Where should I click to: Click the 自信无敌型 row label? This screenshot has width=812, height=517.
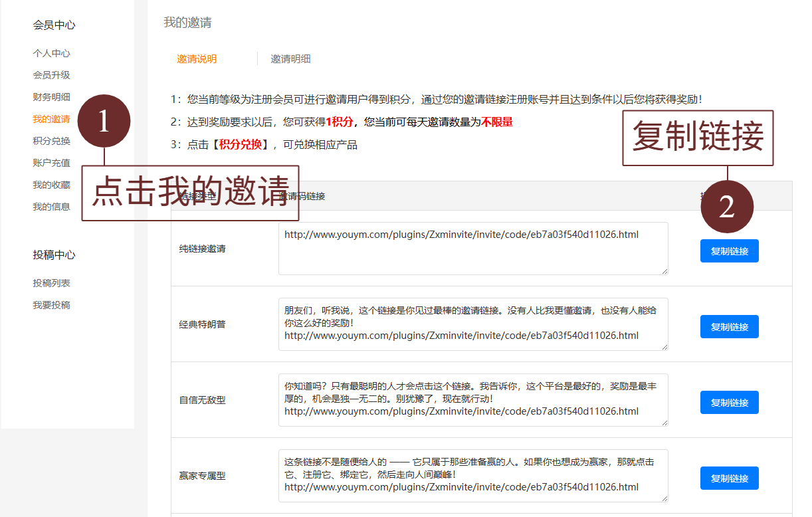[x=202, y=401]
